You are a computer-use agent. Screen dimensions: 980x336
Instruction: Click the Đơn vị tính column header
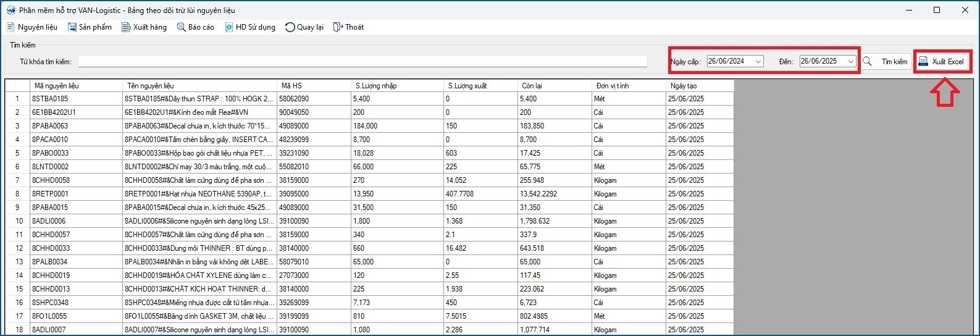(x=629, y=86)
